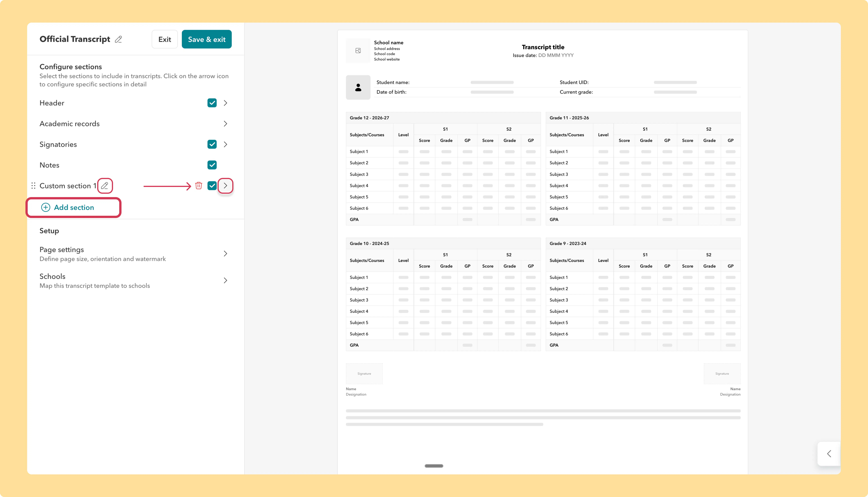
Task: Click "School code" text in the header
Action: point(385,54)
